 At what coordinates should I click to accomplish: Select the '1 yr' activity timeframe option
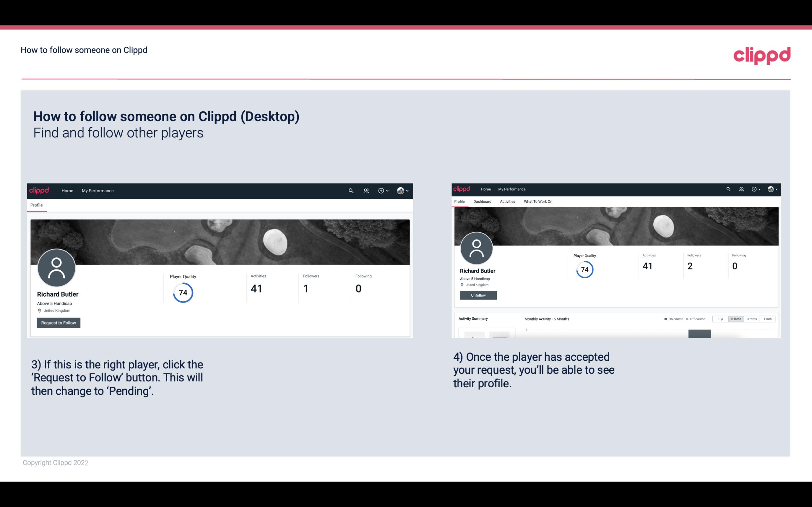[720, 319]
